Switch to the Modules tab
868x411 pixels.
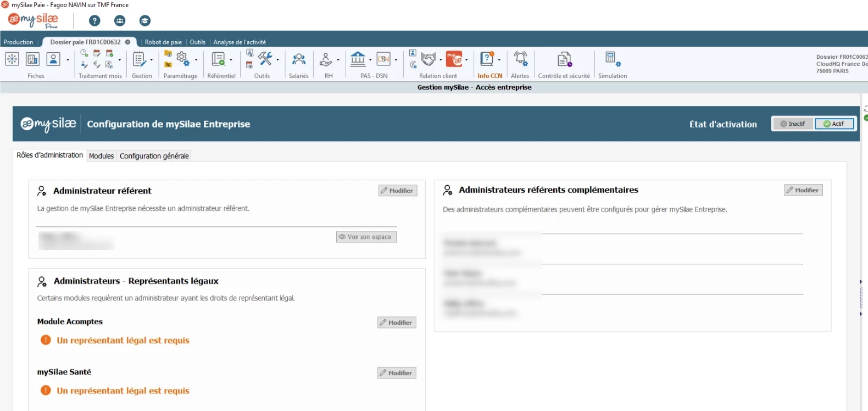(102, 156)
